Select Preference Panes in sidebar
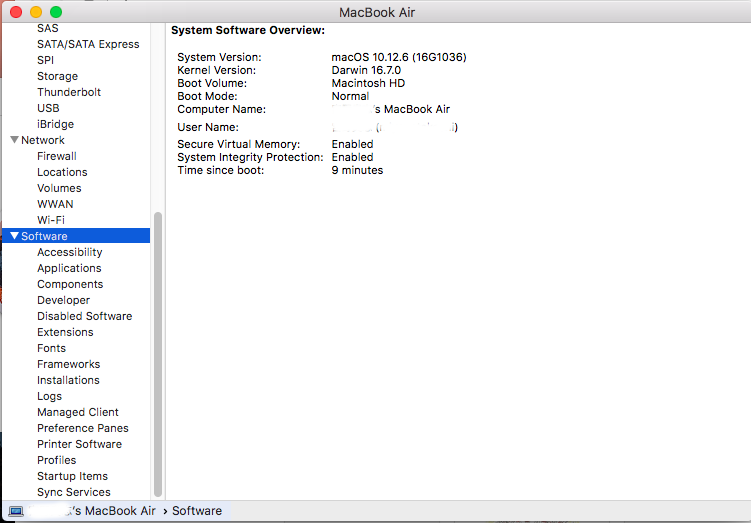 [x=83, y=428]
